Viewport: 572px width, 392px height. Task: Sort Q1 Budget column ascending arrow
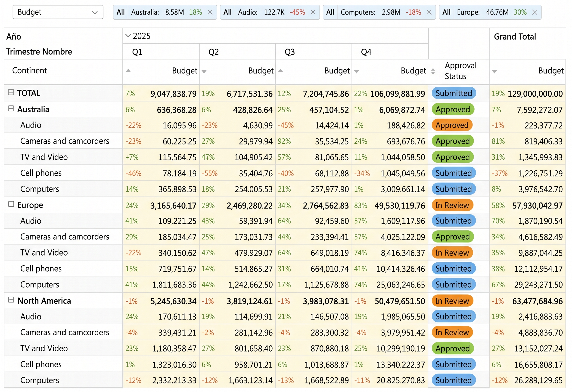coord(128,70)
